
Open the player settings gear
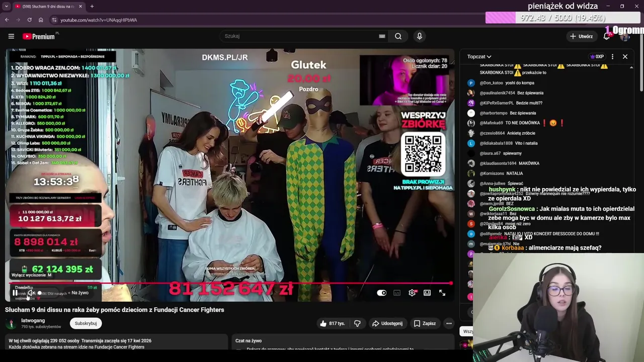[412, 293]
